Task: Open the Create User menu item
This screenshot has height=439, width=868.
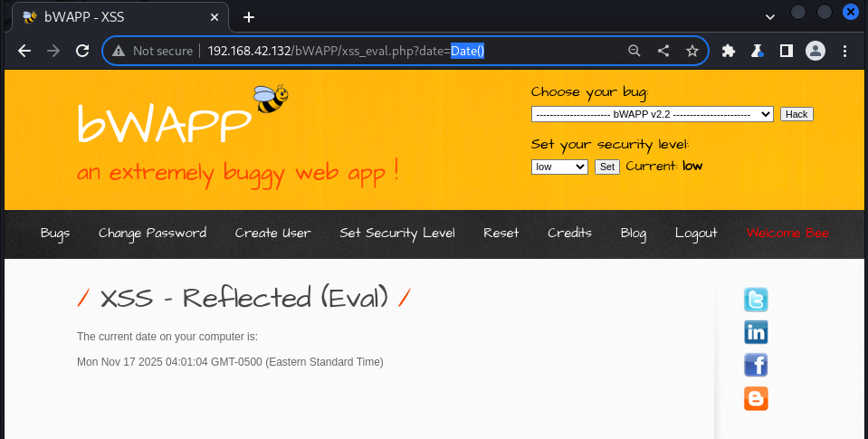Action: (272, 234)
